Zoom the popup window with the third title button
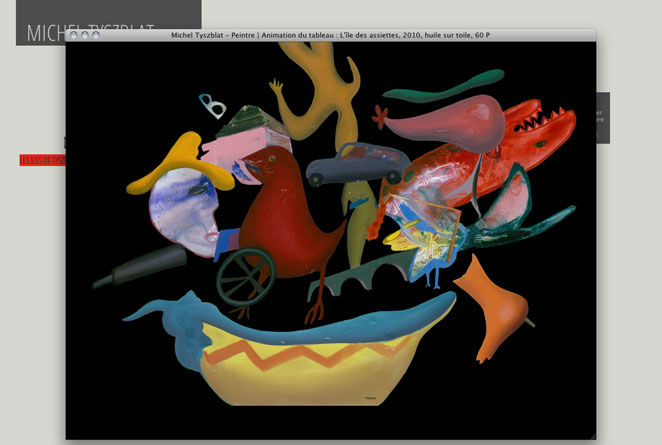662x445 pixels. pos(96,35)
